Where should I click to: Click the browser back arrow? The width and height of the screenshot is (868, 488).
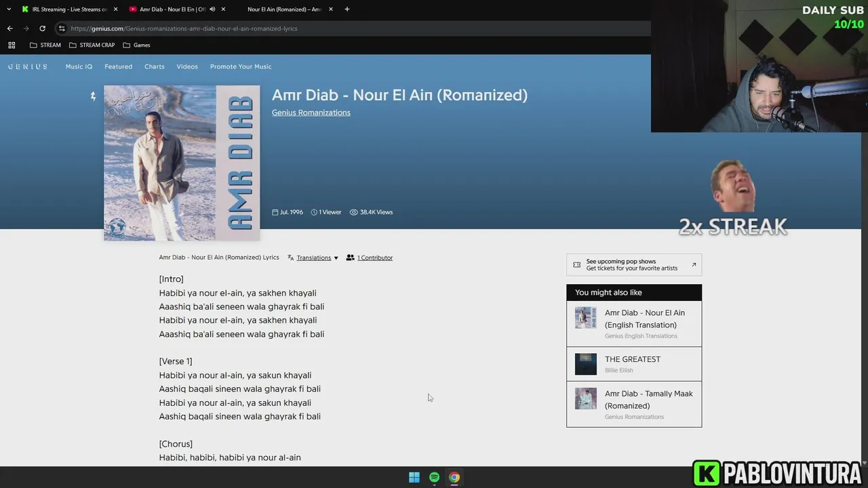(9, 28)
